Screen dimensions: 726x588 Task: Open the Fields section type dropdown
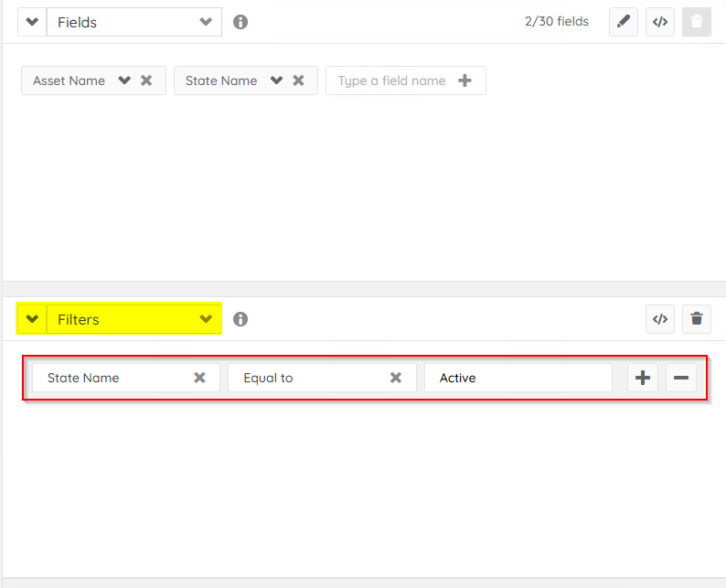pyautogui.click(x=207, y=22)
